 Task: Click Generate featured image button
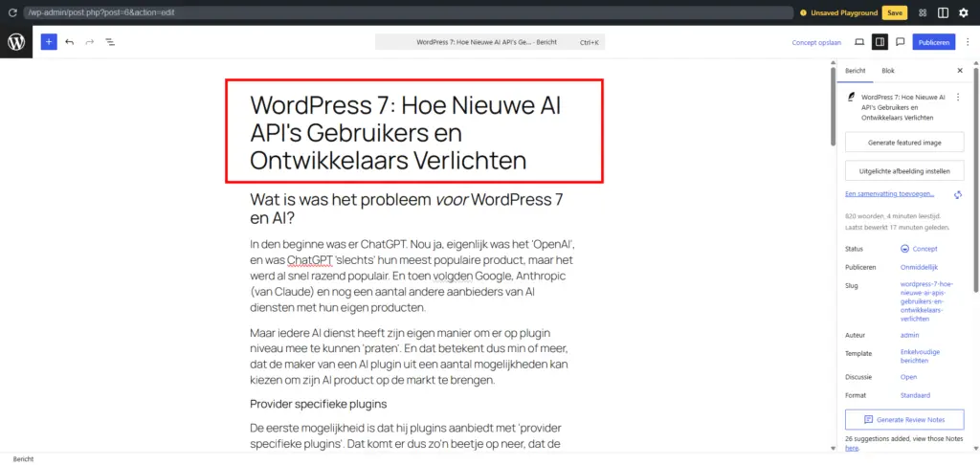click(x=904, y=143)
